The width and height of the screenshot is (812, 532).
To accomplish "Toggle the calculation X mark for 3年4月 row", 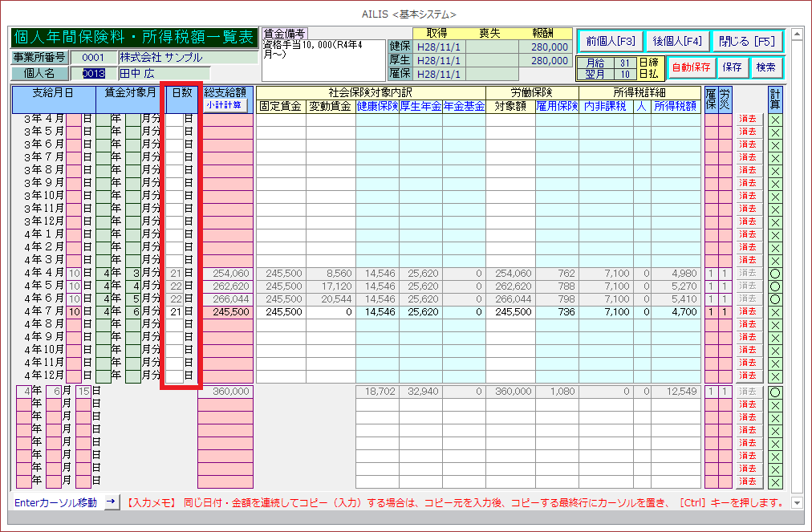I will coord(774,119).
